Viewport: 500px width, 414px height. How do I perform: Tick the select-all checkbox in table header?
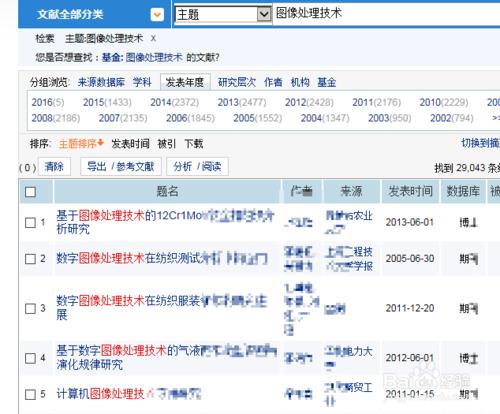pyautogui.click(x=30, y=192)
